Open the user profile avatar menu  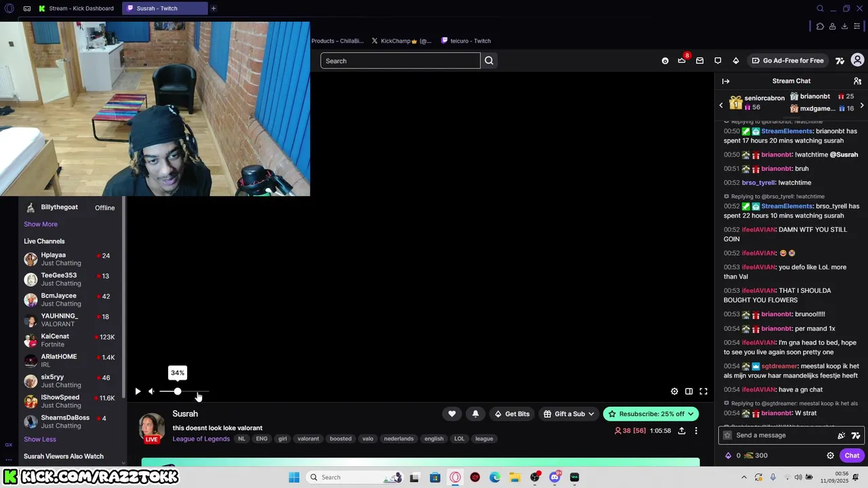pos(857,60)
